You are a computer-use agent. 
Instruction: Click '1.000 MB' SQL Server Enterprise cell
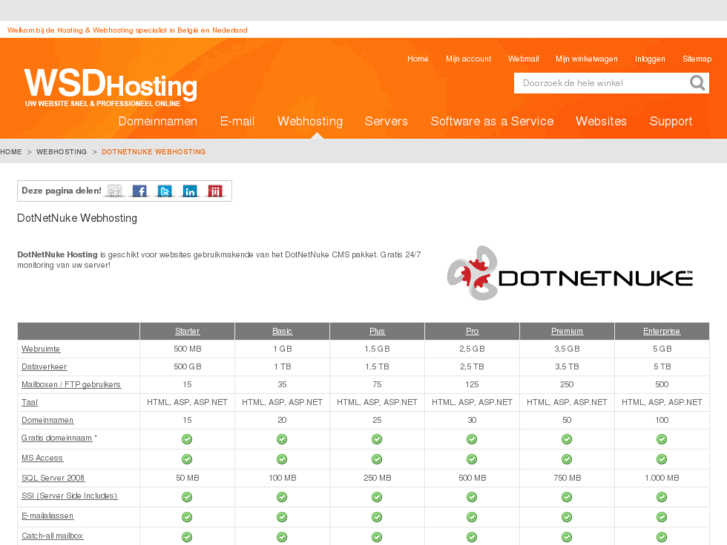(x=662, y=478)
